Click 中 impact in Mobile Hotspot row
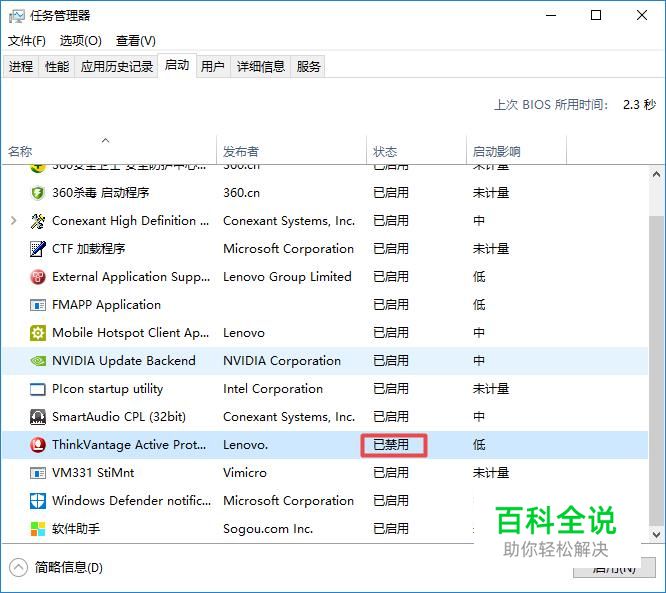Viewport: 666px width, 593px height. 479,333
